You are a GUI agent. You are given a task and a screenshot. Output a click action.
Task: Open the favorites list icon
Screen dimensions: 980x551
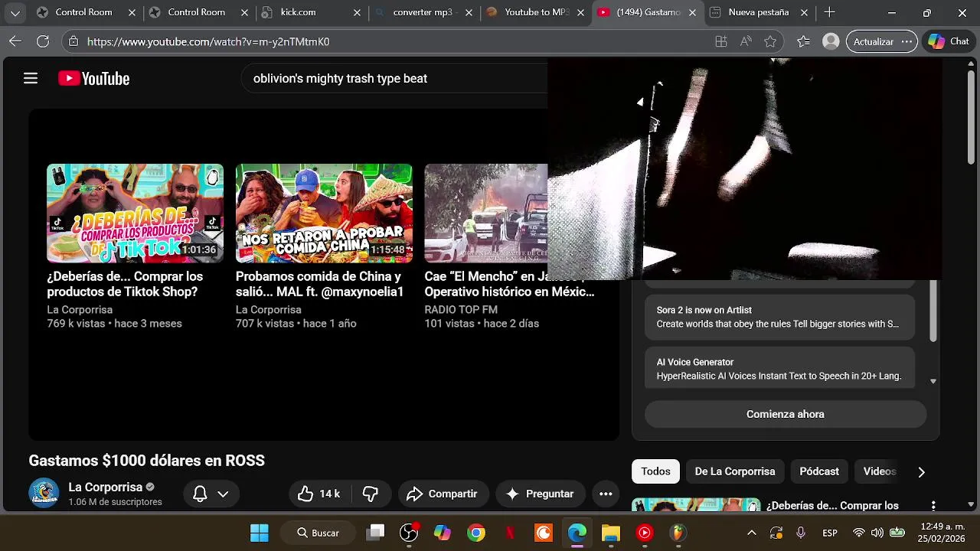coord(803,41)
